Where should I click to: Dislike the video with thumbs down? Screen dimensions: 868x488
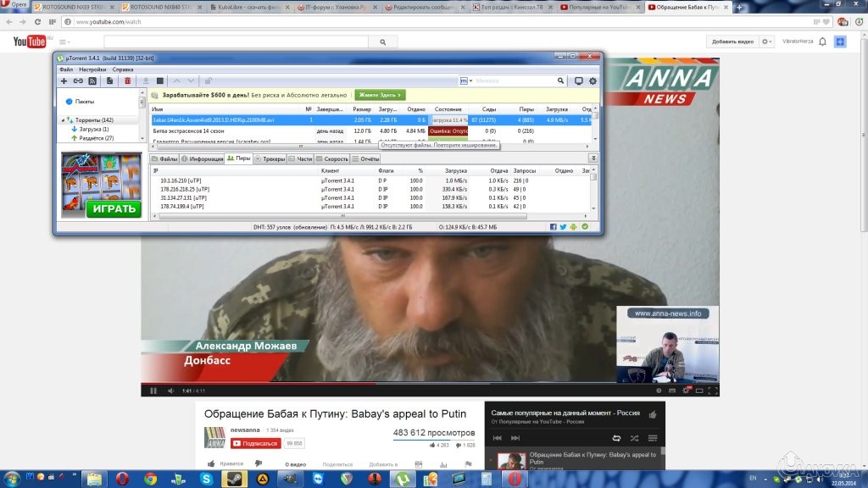pyautogui.click(x=258, y=463)
